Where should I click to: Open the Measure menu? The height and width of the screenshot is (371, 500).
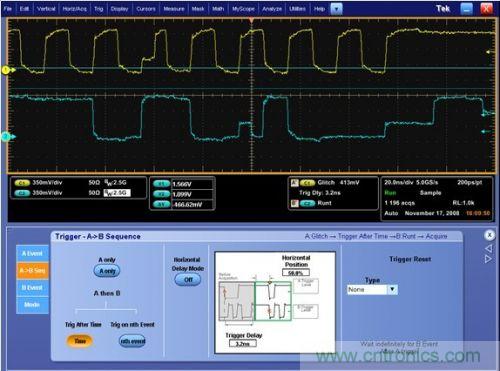[x=174, y=9]
